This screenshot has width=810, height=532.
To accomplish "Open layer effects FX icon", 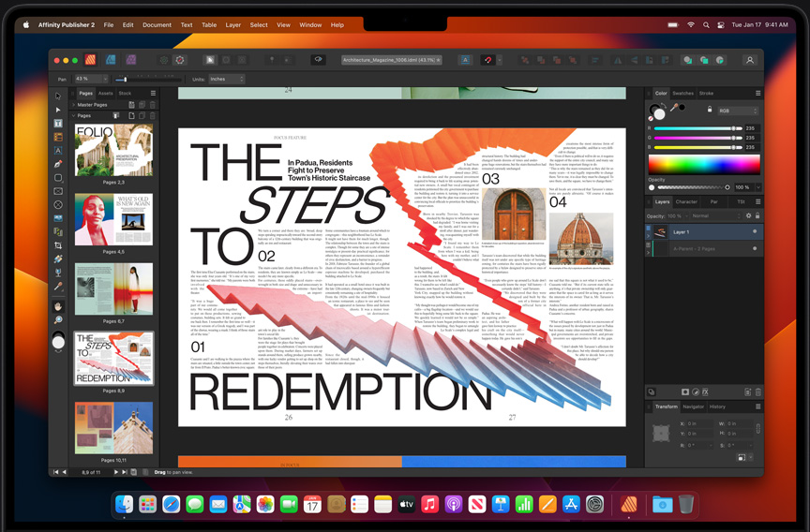I will click(705, 392).
